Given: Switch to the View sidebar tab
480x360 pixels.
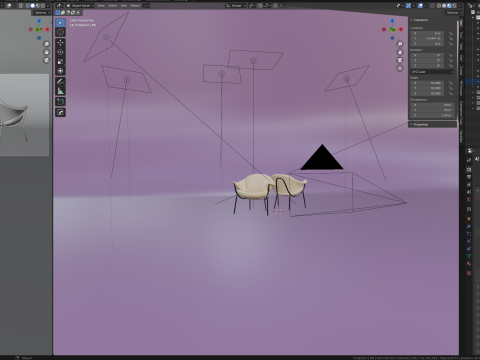Looking at the screenshot, I should click(x=461, y=46).
